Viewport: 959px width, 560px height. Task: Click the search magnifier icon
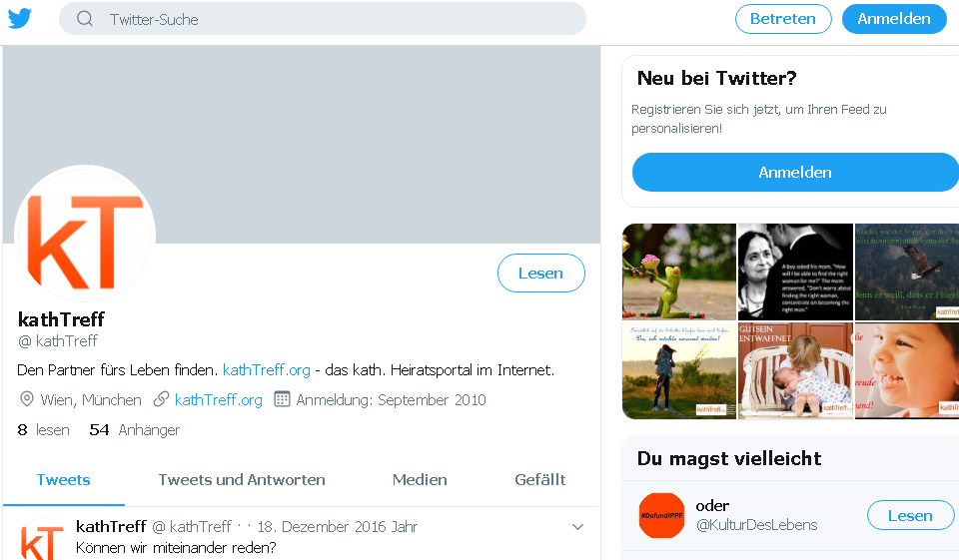tap(85, 19)
